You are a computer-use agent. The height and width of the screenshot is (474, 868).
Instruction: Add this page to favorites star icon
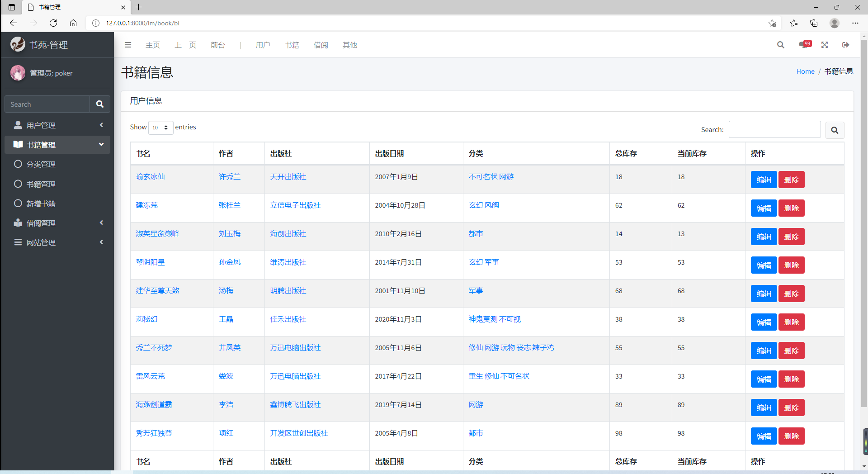coord(772,23)
